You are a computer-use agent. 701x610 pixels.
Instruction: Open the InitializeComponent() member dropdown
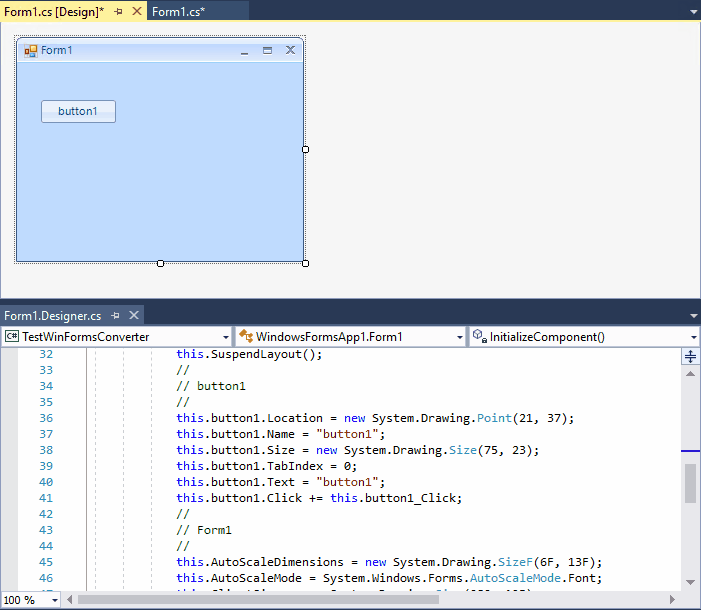582,337
